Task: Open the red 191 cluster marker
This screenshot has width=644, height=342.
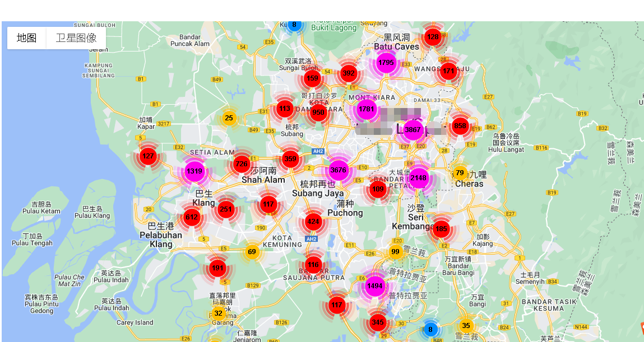Action: pyautogui.click(x=217, y=268)
